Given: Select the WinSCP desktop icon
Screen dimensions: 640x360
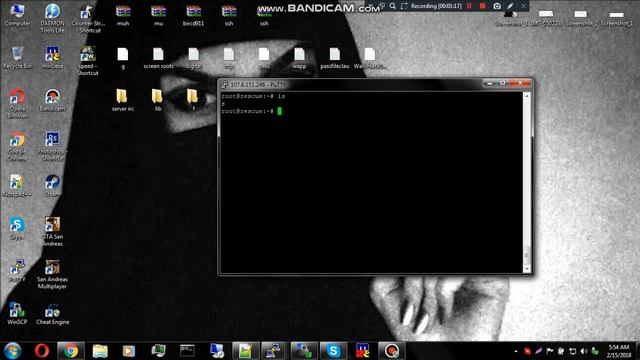Looking at the screenshot, I should (x=17, y=313).
